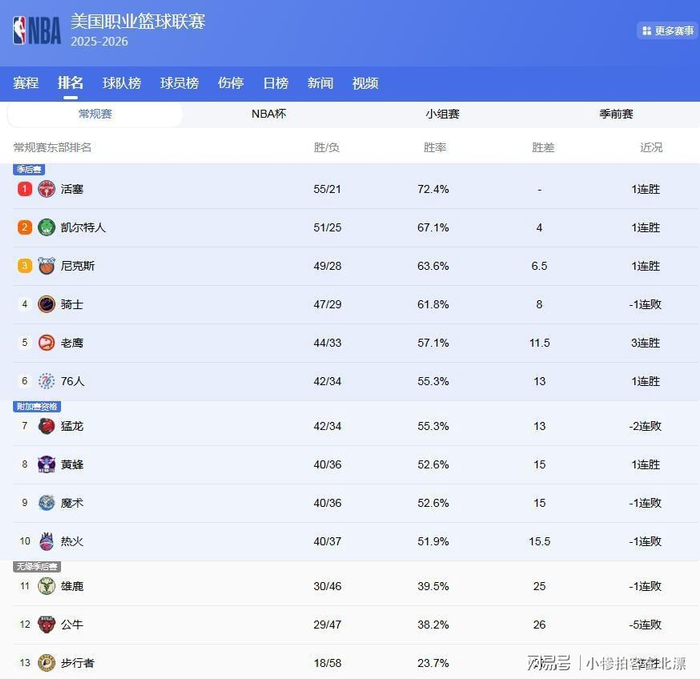
Task: Click the 胜率 column header
Action: tap(435, 147)
